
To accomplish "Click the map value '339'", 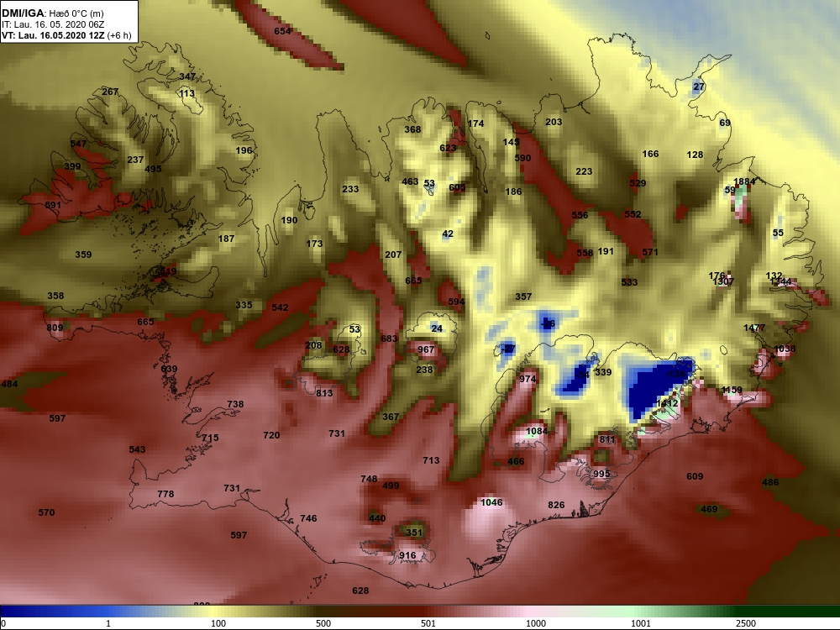I will (x=602, y=372).
